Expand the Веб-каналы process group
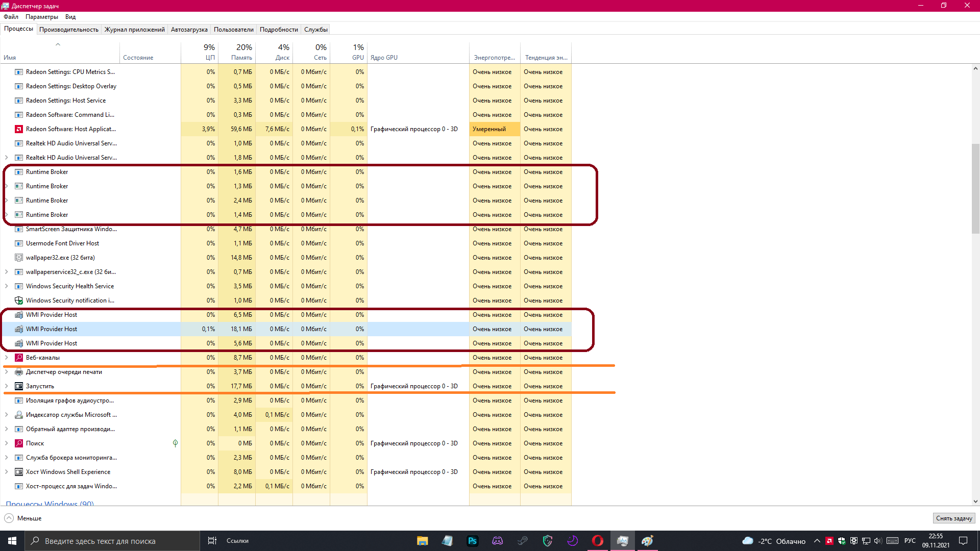980x551 pixels. (x=6, y=358)
